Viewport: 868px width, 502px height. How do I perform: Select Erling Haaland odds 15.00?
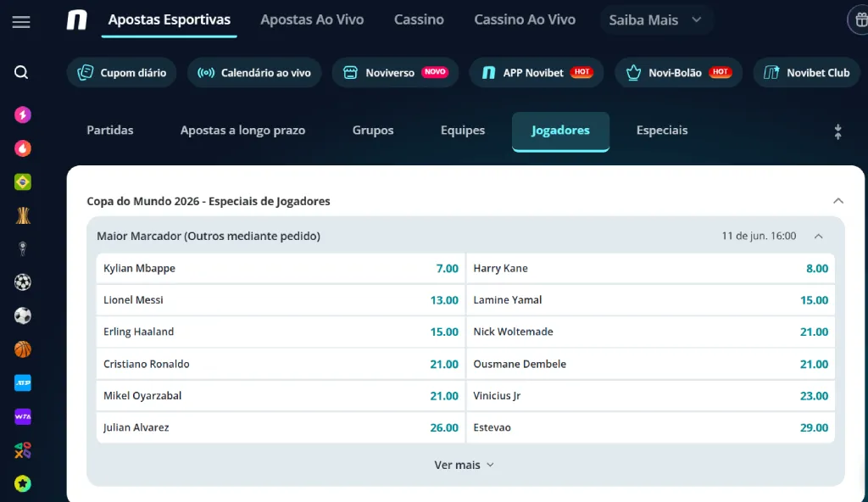pos(281,332)
